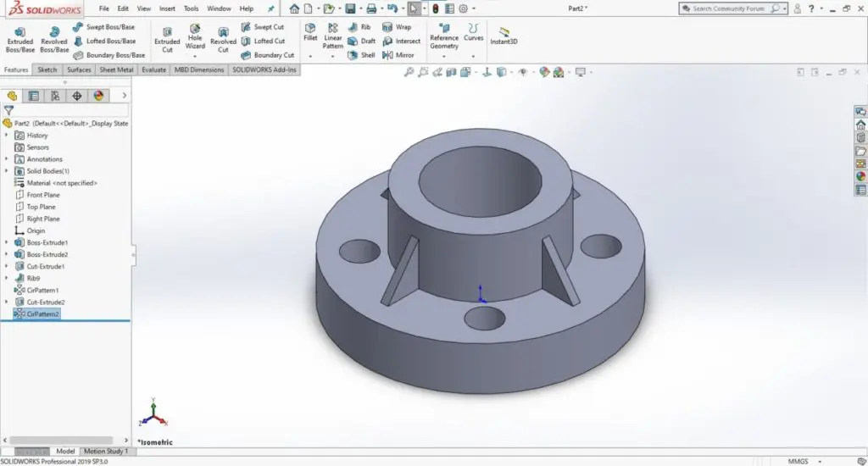Pin the SOLIDWORKS menu bar

pyautogui.click(x=270, y=8)
